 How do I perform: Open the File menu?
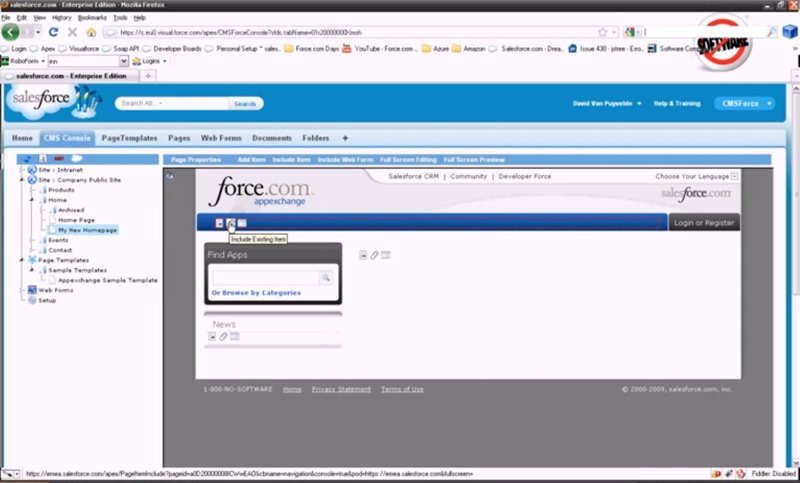point(6,18)
